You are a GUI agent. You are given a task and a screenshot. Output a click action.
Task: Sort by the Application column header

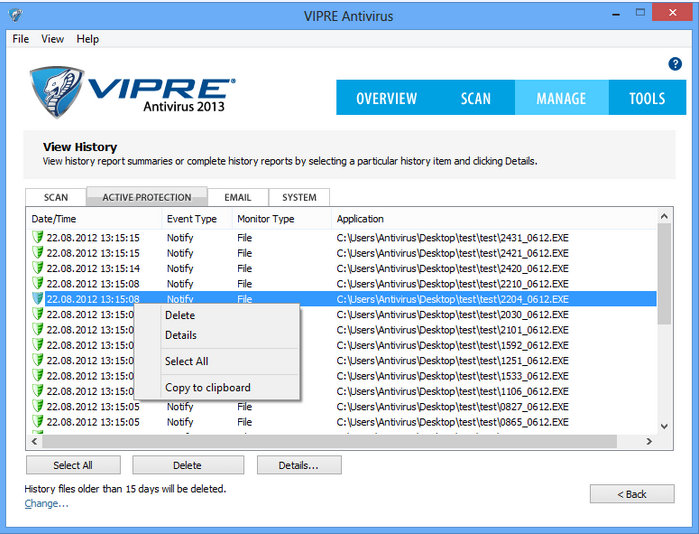[494, 219]
